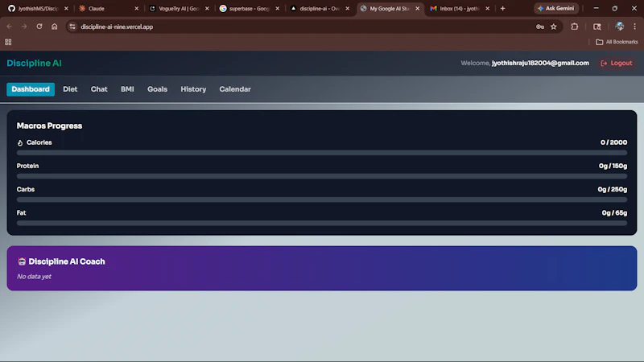The height and width of the screenshot is (362, 644).
Task: Click the Protein progress bar
Action: 322,176
